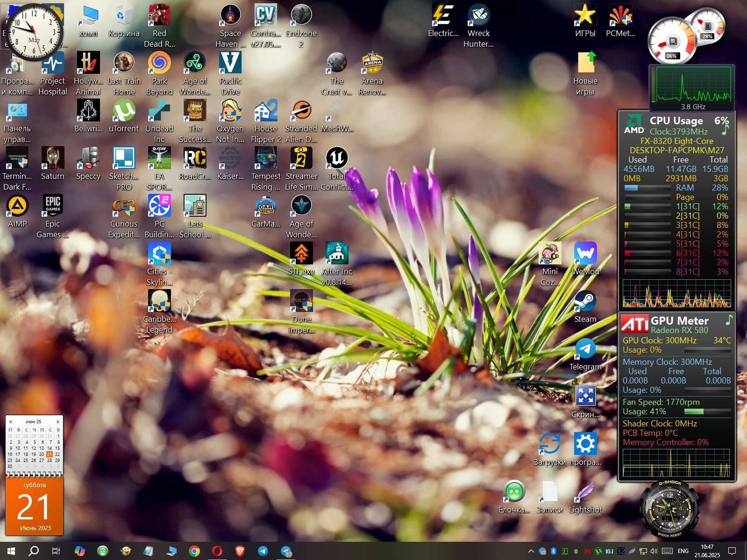
Task: Launch Tempest Rising shortcut
Action: tap(266, 169)
